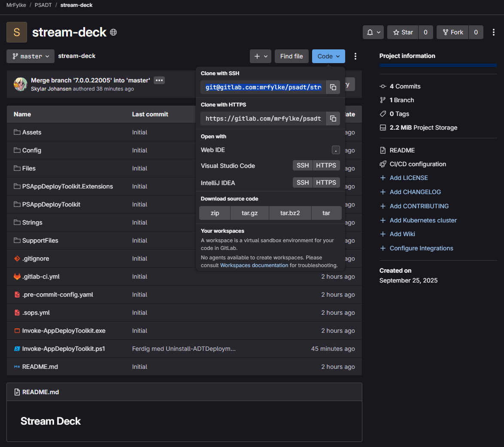Open in Visual Studio Code via SSH
504x447 pixels.
pyautogui.click(x=303, y=165)
